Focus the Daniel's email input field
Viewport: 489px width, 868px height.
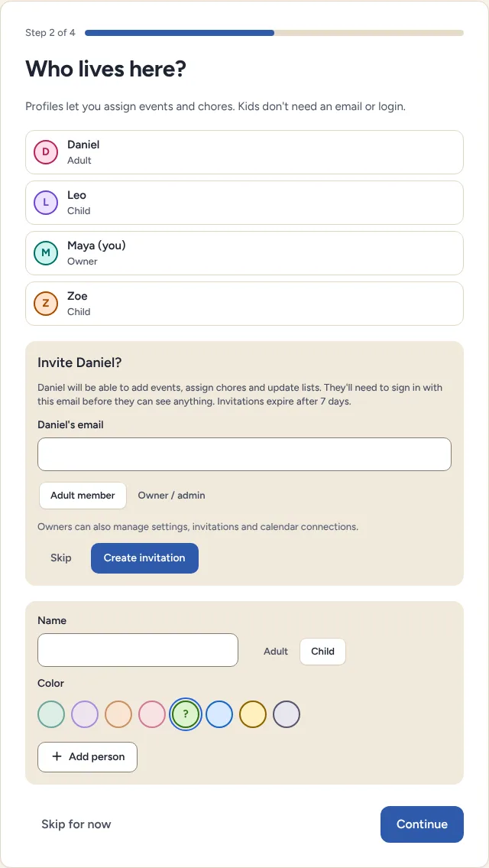pos(244,454)
